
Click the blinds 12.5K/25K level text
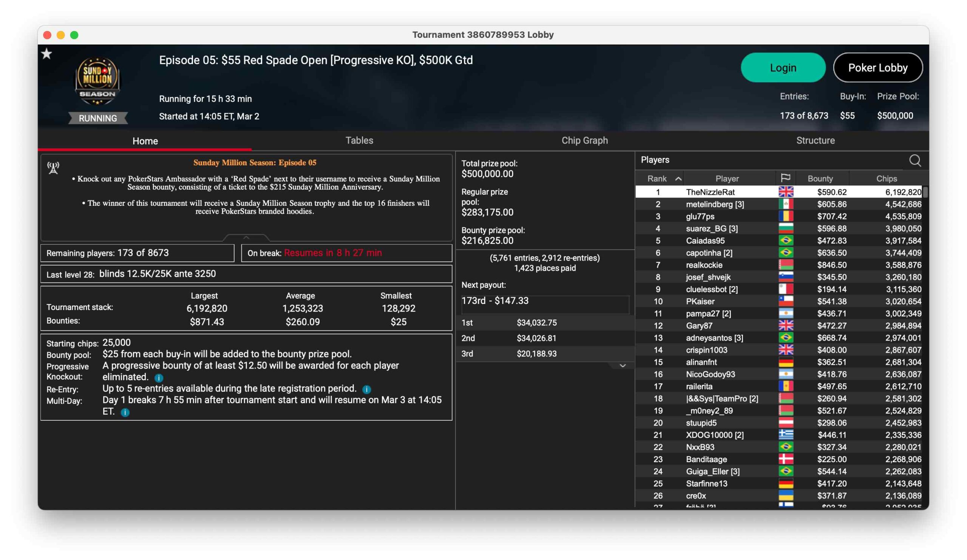pos(158,273)
